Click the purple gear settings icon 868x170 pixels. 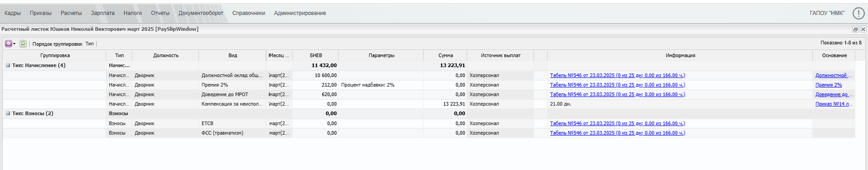pyautogui.click(x=8, y=44)
